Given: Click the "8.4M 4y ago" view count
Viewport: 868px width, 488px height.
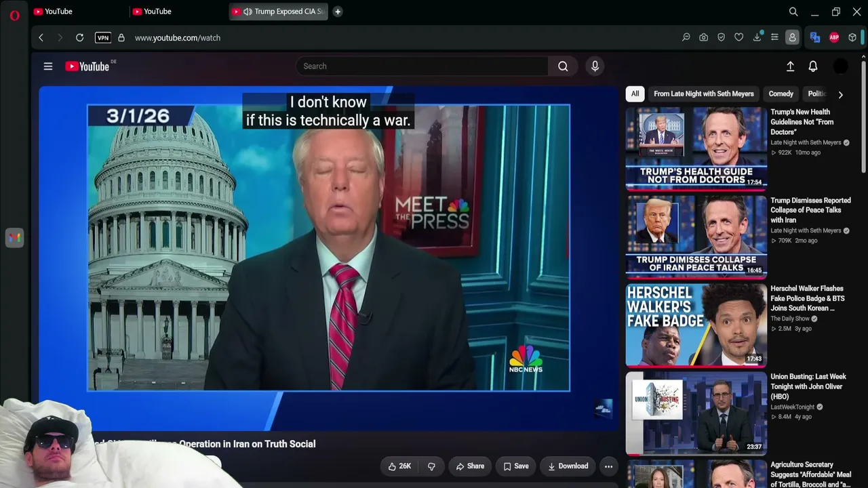Looking at the screenshot, I should (791, 417).
